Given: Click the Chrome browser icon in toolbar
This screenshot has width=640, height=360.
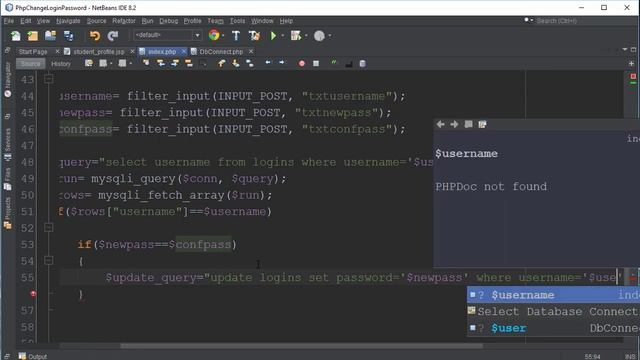Looking at the screenshot, I should click(213, 35).
